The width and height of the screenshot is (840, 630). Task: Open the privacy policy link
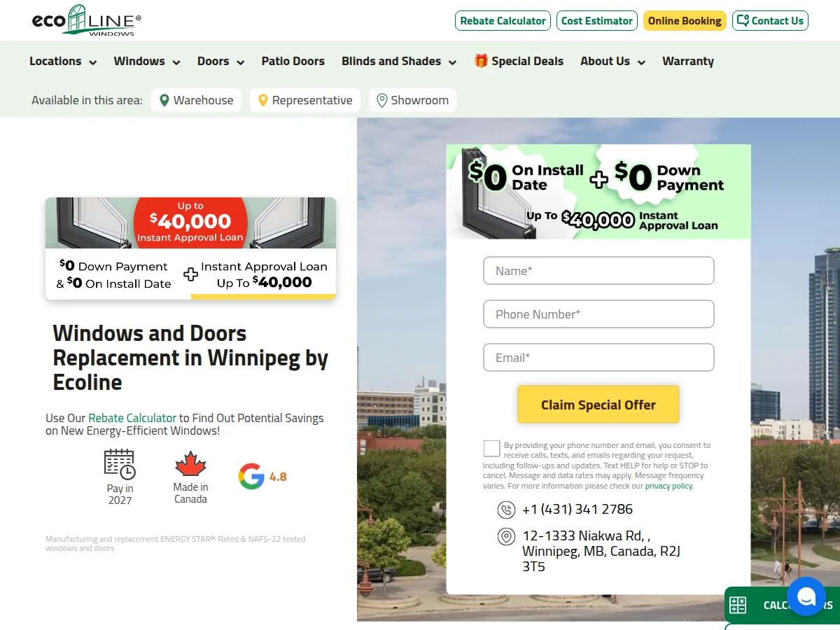pyautogui.click(x=668, y=486)
